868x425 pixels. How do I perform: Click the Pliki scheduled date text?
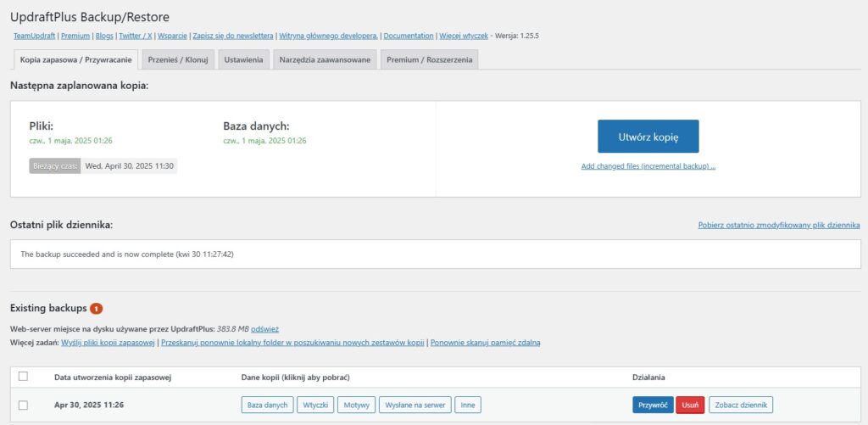71,141
